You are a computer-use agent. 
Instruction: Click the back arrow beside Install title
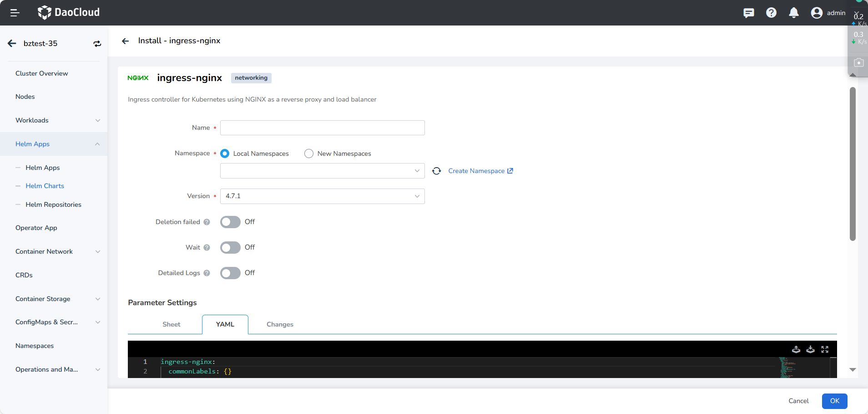pos(126,41)
